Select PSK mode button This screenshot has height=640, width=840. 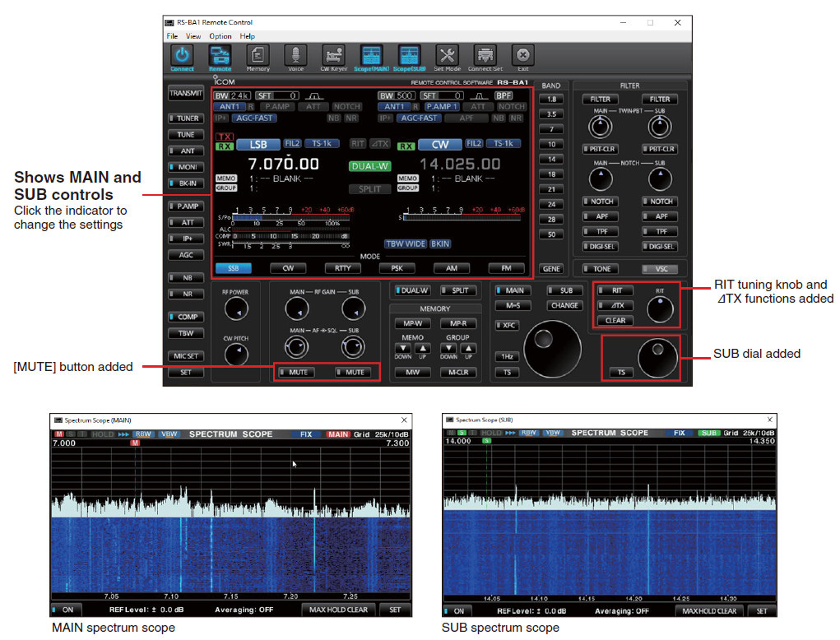coord(397,268)
